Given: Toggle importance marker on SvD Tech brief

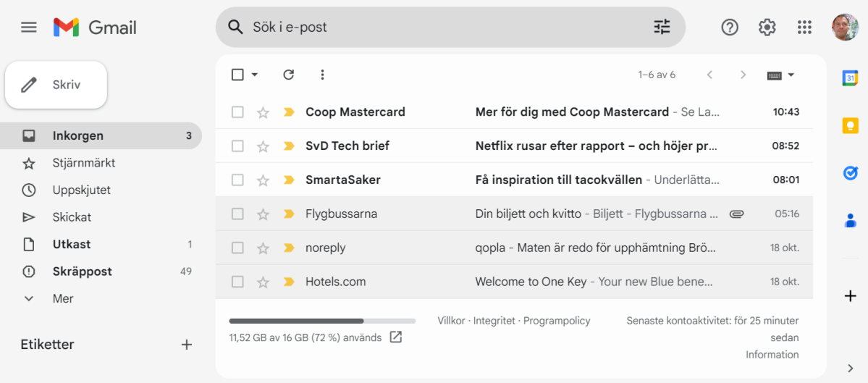Looking at the screenshot, I should (289, 146).
